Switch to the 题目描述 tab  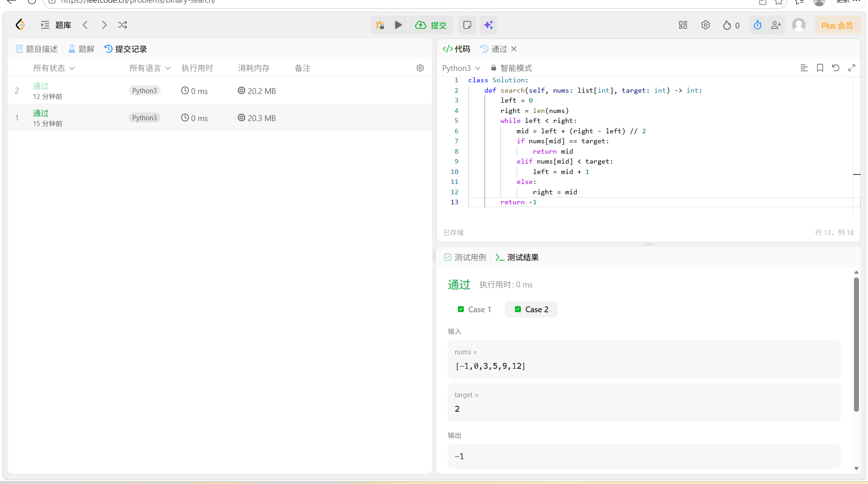click(37, 49)
